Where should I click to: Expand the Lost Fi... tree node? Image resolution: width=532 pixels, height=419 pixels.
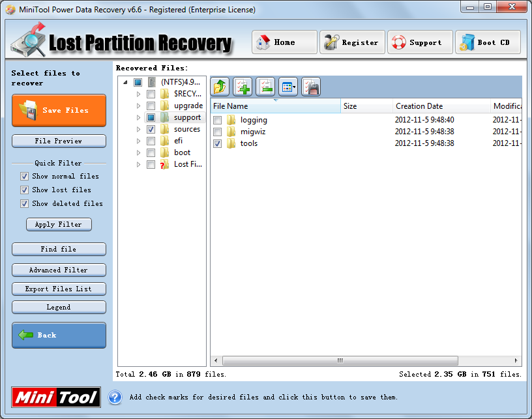(138, 164)
